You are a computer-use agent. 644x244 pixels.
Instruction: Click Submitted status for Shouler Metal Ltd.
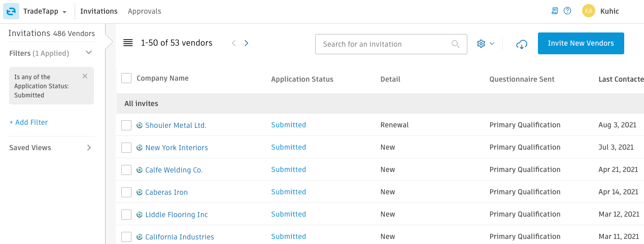pyautogui.click(x=288, y=125)
